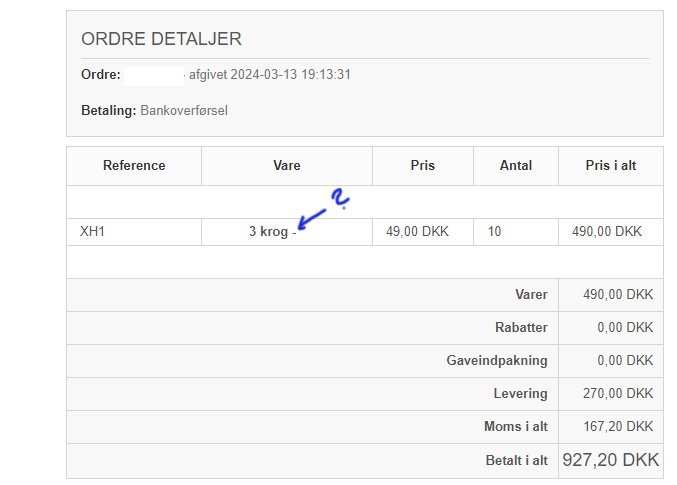Click the Moms i alt amount
Screen dimensions: 677x485
tap(617, 427)
